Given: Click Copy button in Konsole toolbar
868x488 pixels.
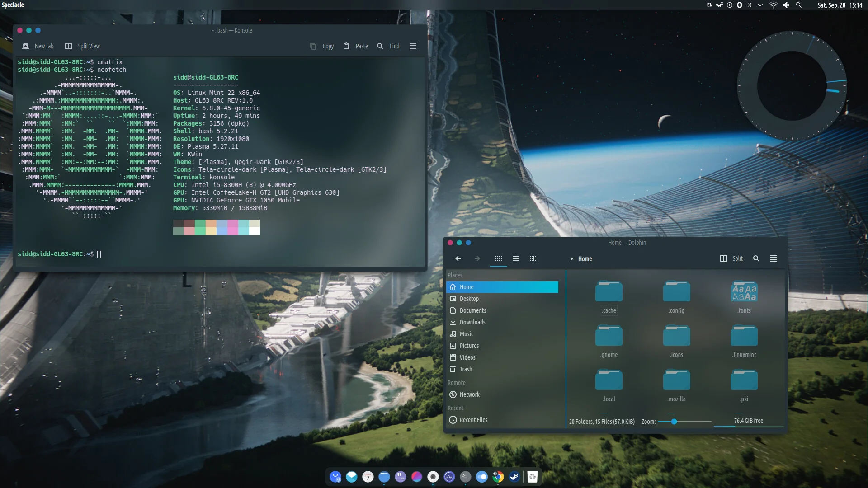Looking at the screenshot, I should [x=322, y=46].
